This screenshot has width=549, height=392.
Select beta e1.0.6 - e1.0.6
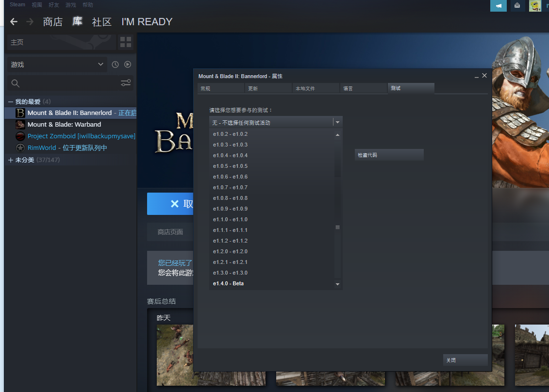pos(272,177)
